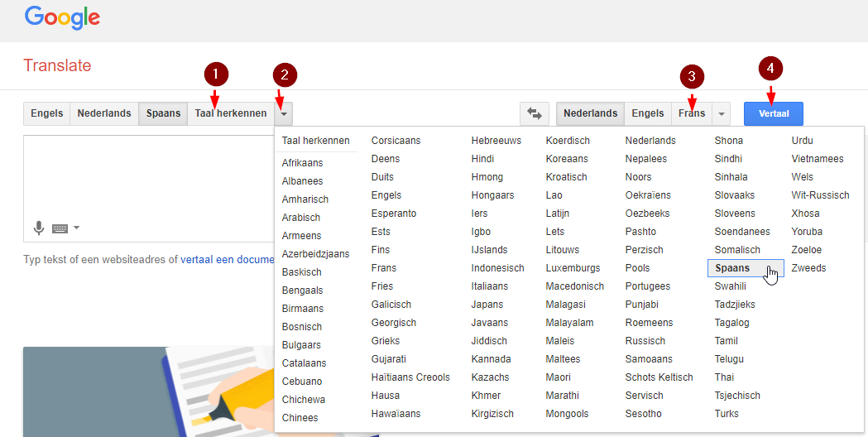The height and width of the screenshot is (437, 868).
Task: Choose Wit-Russisch from the list
Action: (x=820, y=195)
